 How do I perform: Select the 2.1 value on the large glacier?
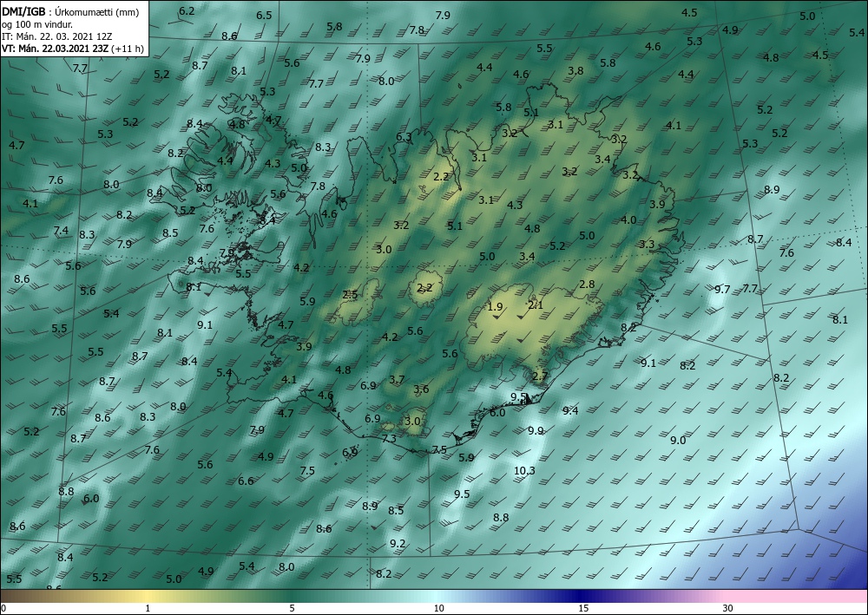click(536, 304)
